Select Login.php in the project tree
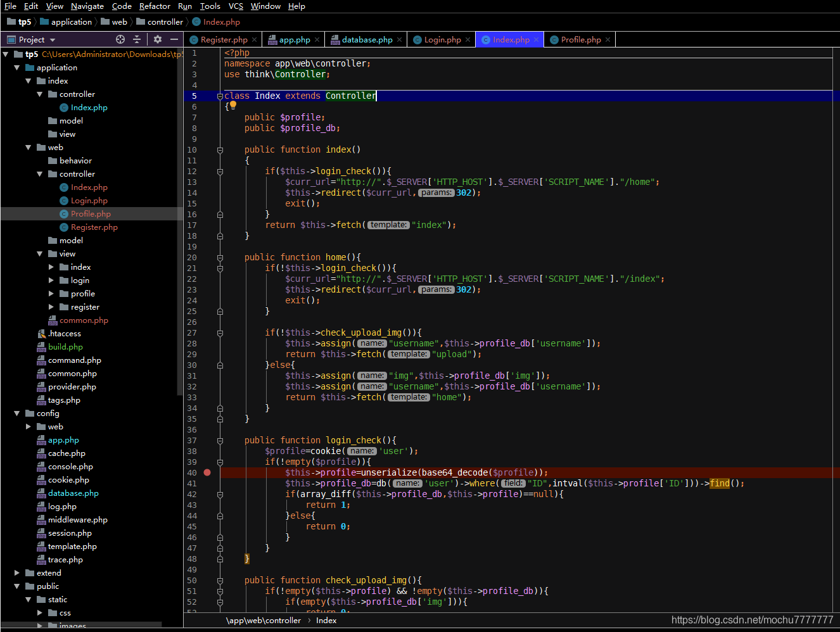The height and width of the screenshot is (632, 840). click(89, 201)
